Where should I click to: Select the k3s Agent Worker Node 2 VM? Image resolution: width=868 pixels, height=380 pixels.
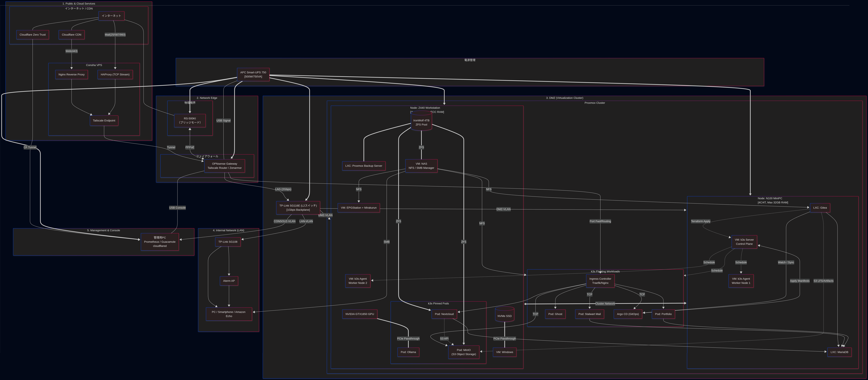click(358, 281)
